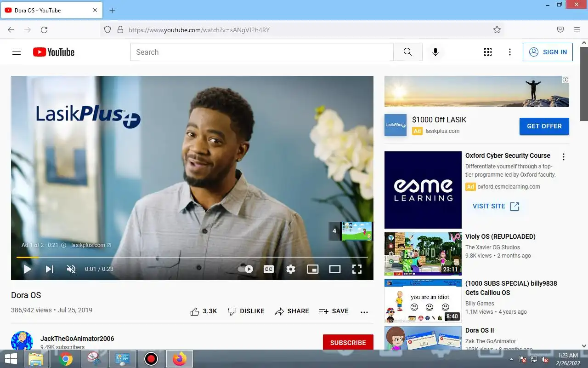This screenshot has width=588, height=368.
Task: Open options menu for Oxford Cyber Security ad
Action: point(564,157)
